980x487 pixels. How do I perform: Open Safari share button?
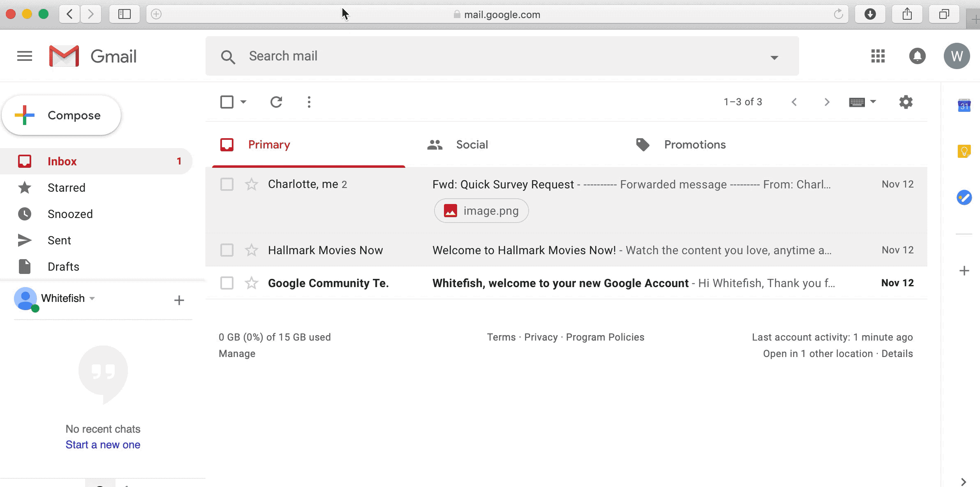pyautogui.click(x=907, y=14)
